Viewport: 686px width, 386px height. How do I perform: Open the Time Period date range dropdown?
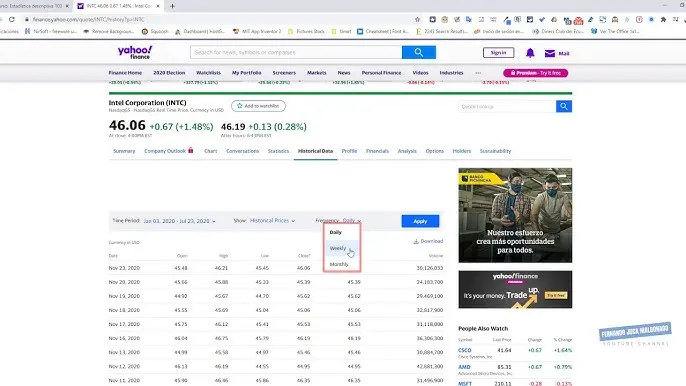coord(179,221)
